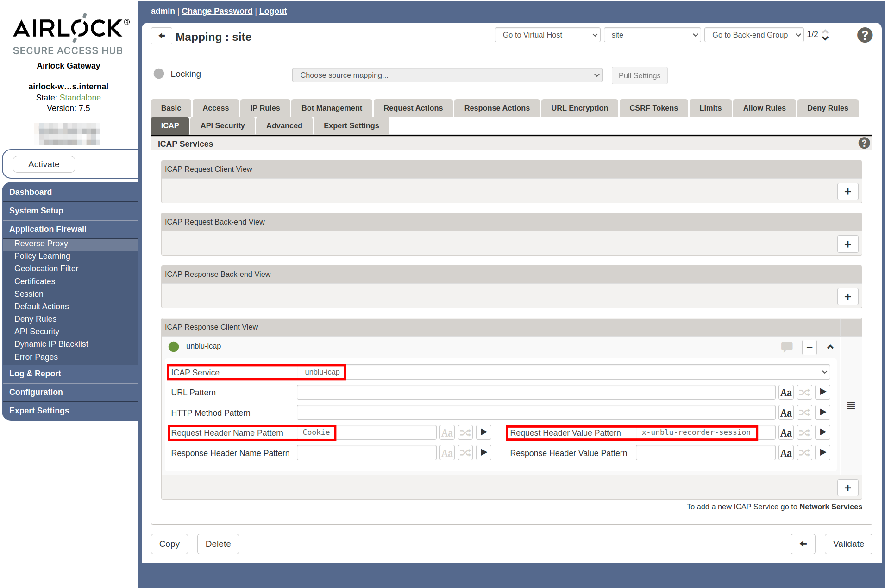Open the help icon at top right
Screen dimensions: 885x588
tap(865, 35)
